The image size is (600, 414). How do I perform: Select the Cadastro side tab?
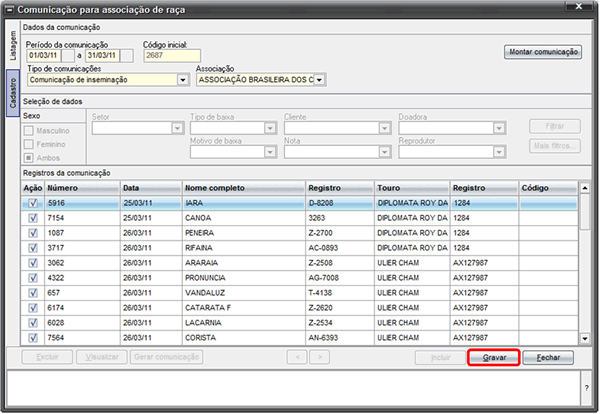(x=13, y=93)
